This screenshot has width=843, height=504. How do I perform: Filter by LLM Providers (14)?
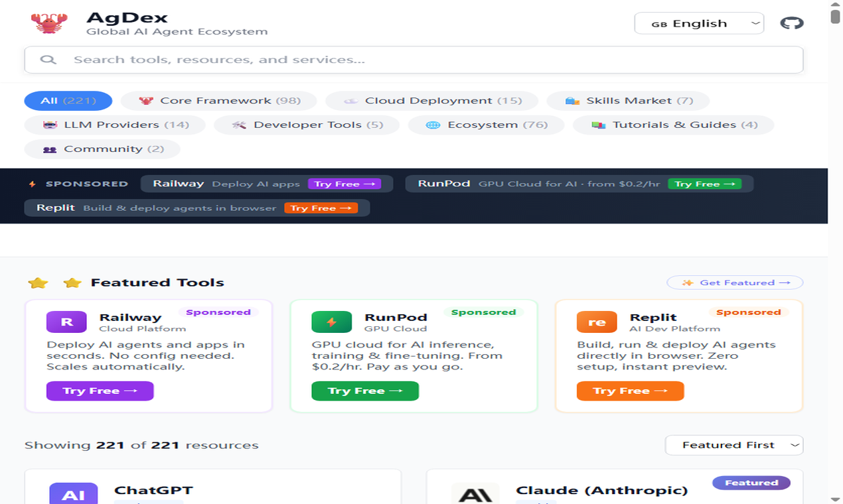point(115,125)
